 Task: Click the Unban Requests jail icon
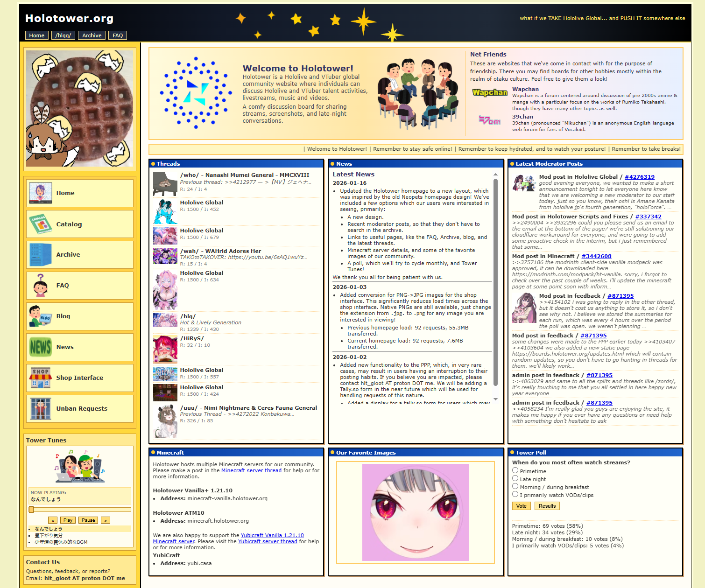pyautogui.click(x=41, y=409)
